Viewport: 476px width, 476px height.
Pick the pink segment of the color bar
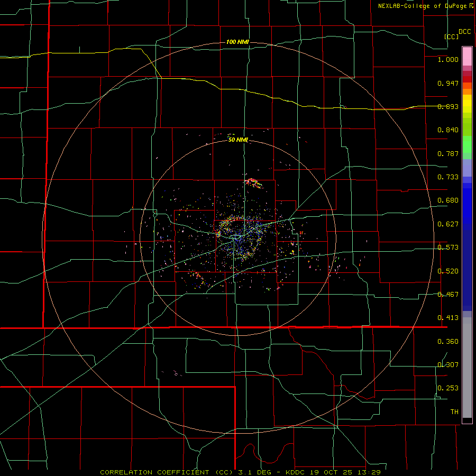coord(467,57)
